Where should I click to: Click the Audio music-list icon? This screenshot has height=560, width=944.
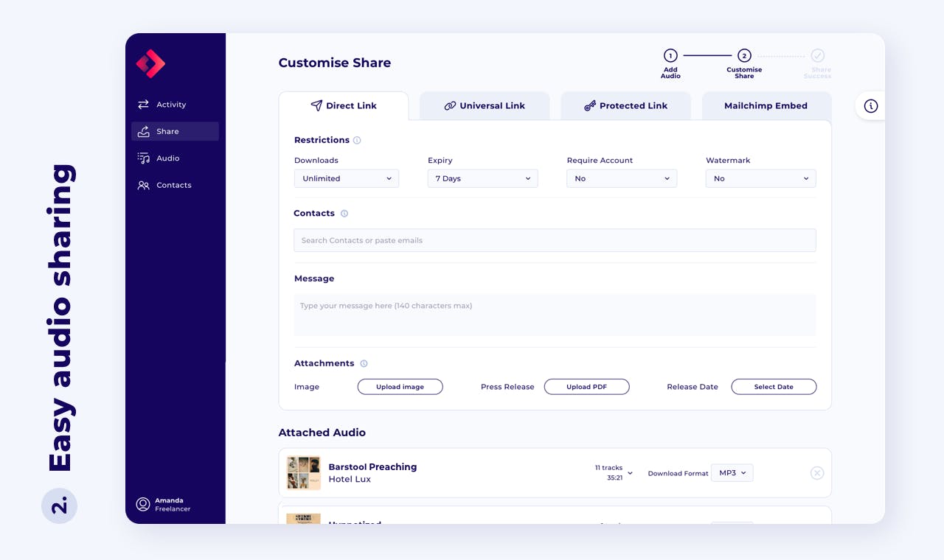point(143,158)
